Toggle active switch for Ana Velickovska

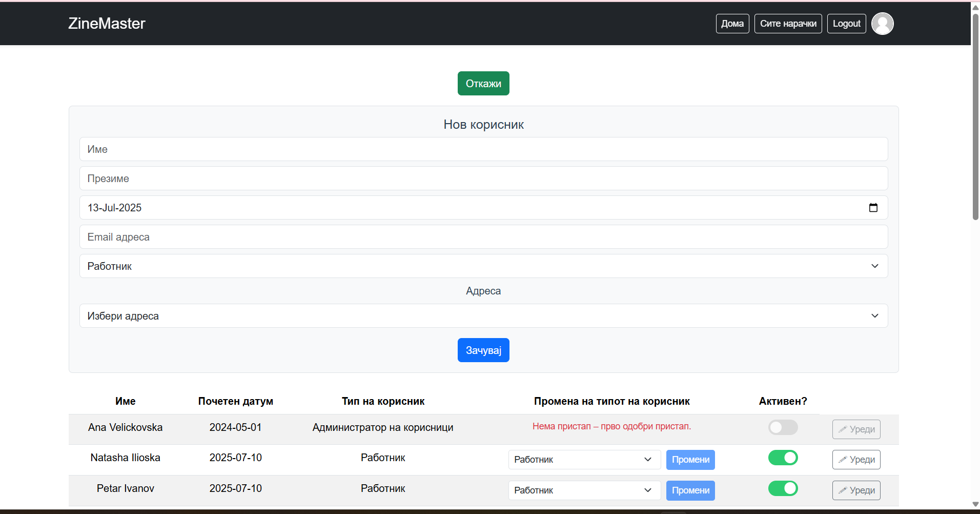[x=783, y=427]
